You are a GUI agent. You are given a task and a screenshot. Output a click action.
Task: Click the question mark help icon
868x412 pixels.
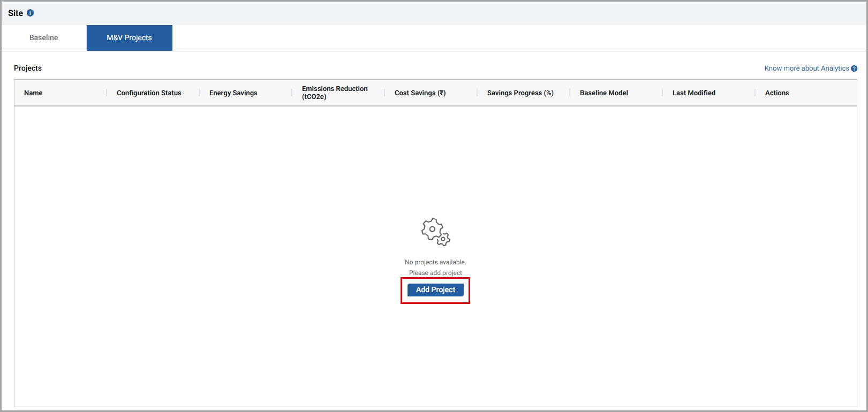(854, 68)
